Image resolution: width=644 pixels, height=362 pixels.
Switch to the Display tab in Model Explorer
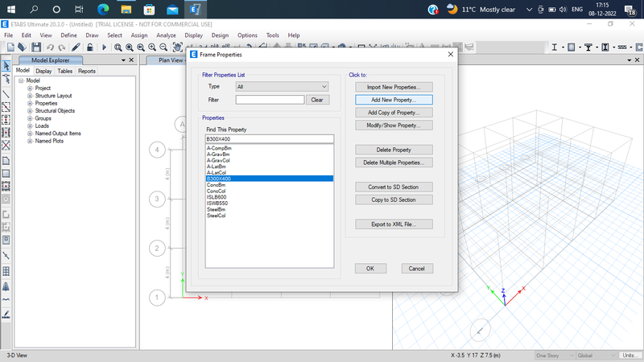(x=43, y=71)
